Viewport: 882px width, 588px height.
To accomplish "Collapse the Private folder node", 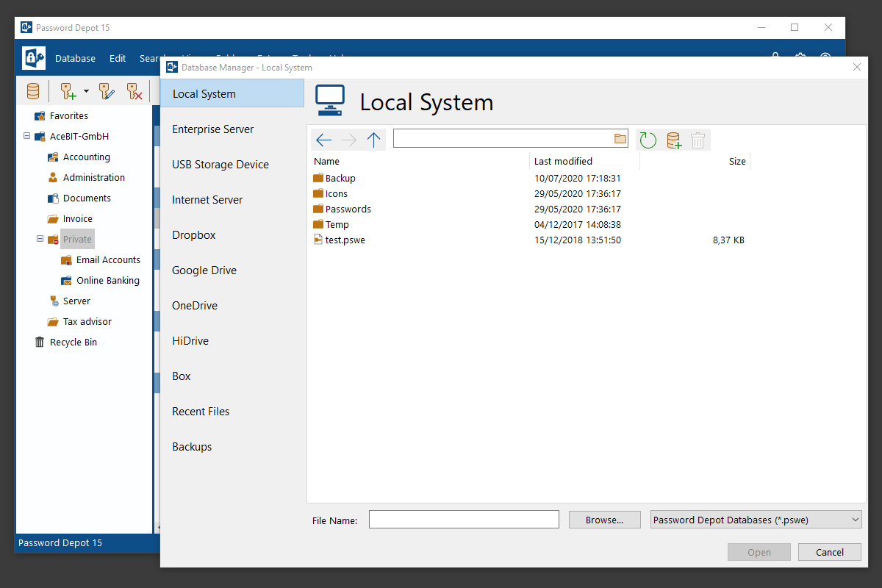I will coord(40,239).
